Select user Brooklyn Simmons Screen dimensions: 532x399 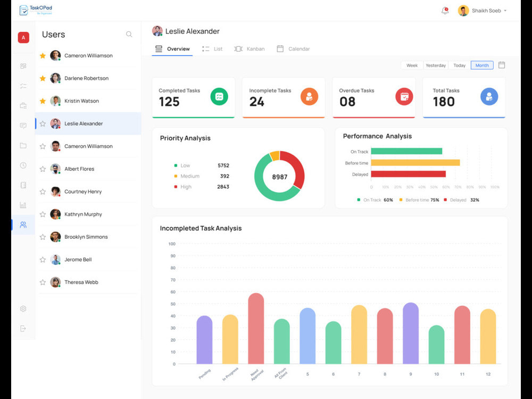click(x=88, y=237)
